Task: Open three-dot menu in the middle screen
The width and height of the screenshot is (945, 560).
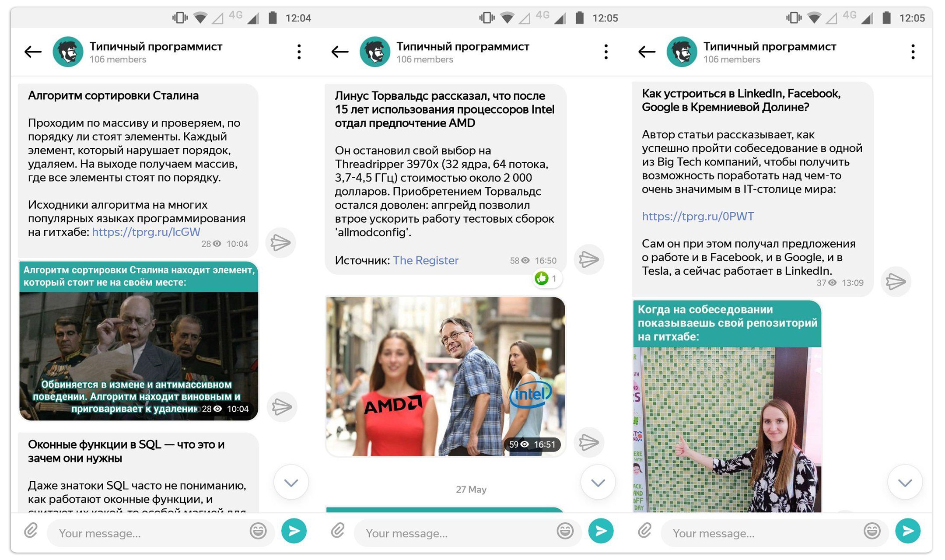Action: click(606, 52)
